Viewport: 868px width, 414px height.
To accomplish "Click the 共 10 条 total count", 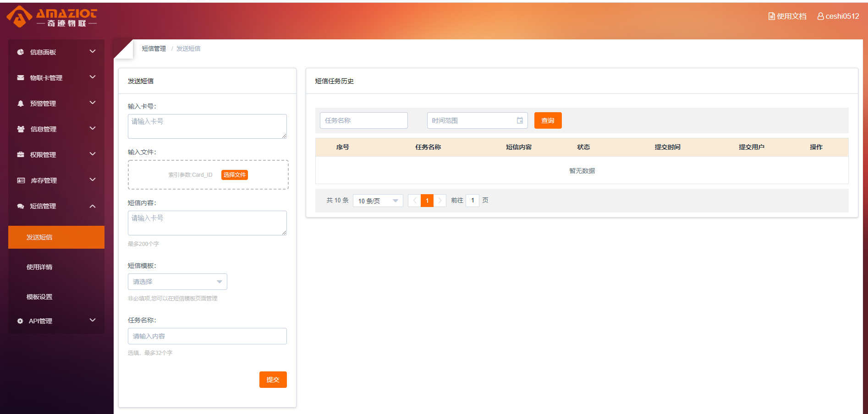I will tap(337, 201).
